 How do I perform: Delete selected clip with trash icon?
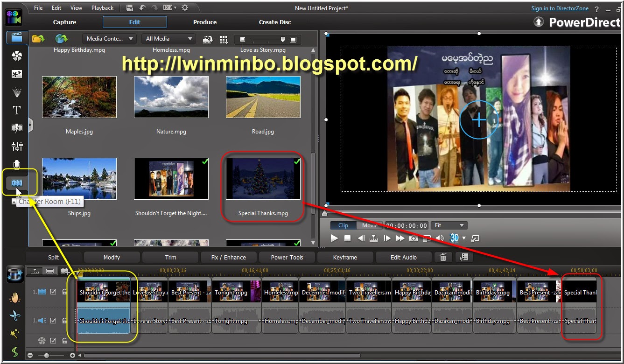(x=443, y=257)
